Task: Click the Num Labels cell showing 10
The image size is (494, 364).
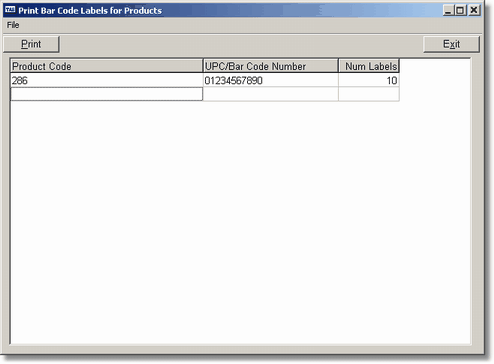Action: click(x=369, y=80)
